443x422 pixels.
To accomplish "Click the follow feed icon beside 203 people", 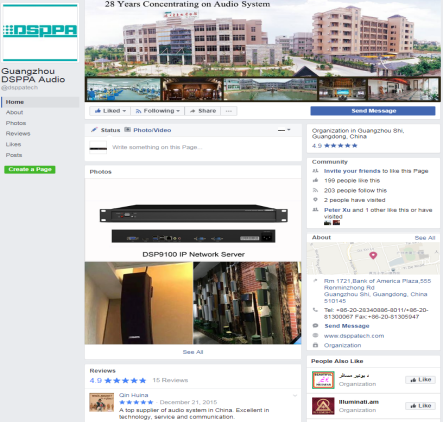I will click(x=315, y=190).
